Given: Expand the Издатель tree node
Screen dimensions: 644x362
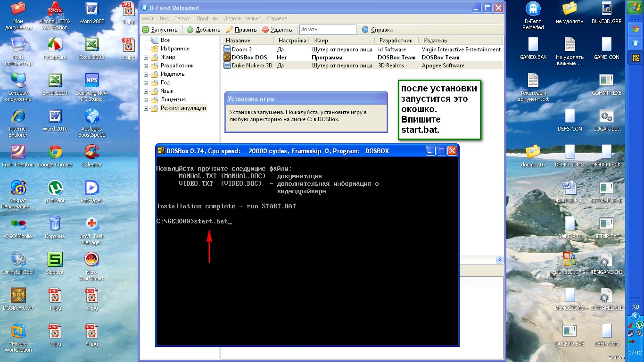Looking at the screenshot, I should [x=146, y=74].
